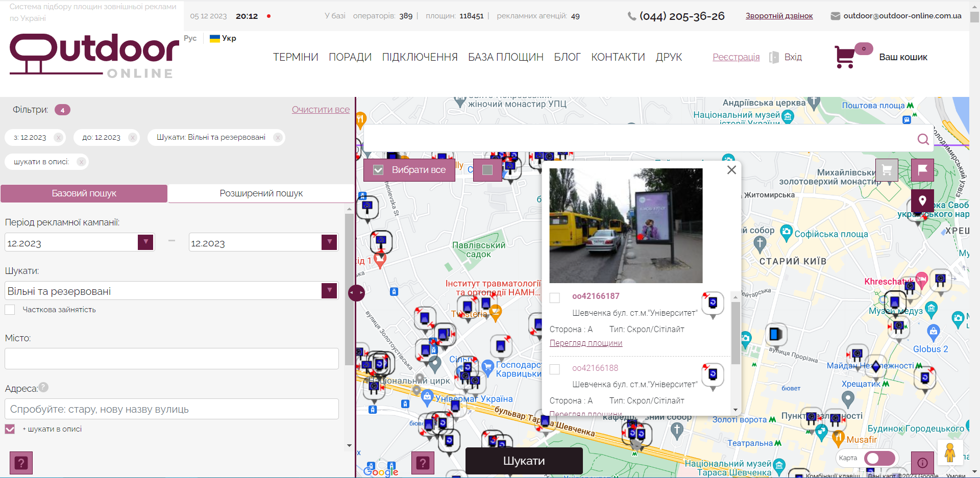Switch to 'Розширений пошук' tab
This screenshot has width=980, height=478.
click(x=261, y=193)
